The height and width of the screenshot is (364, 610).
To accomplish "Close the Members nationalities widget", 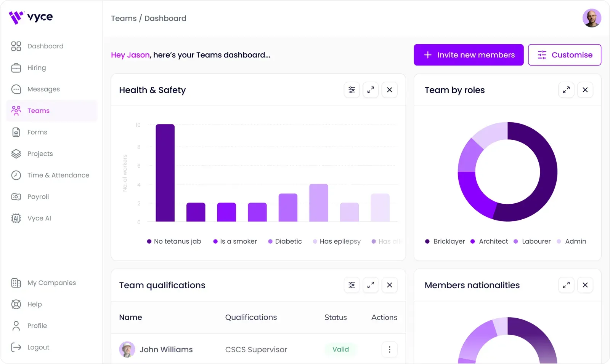I will [585, 285].
